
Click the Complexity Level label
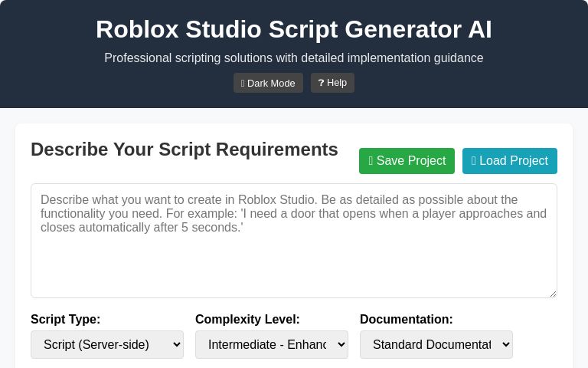[247, 319]
